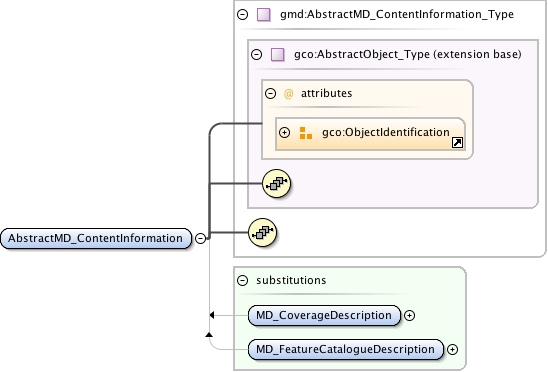Follow the gco:ObjectIdentification reference arrow icon
The image size is (548, 372).
point(457,142)
